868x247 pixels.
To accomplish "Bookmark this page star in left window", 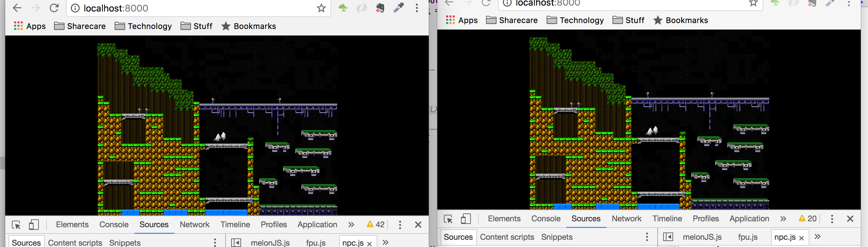I will pos(321,8).
